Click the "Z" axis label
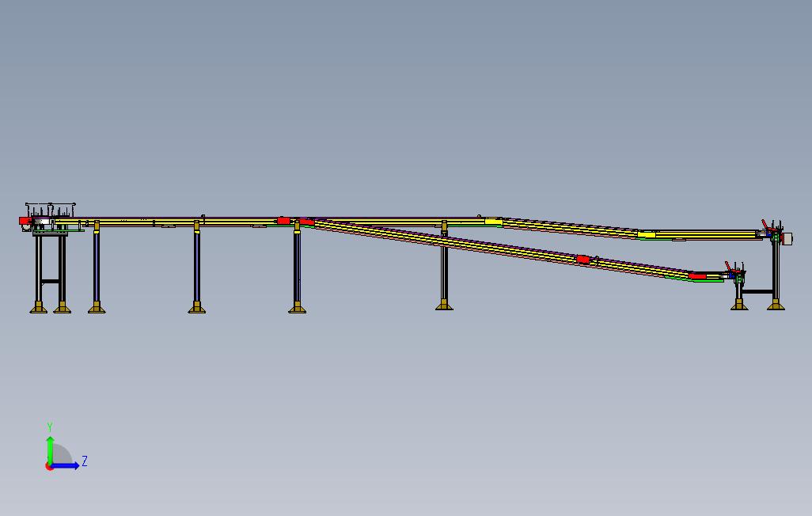 tap(85, 461)
